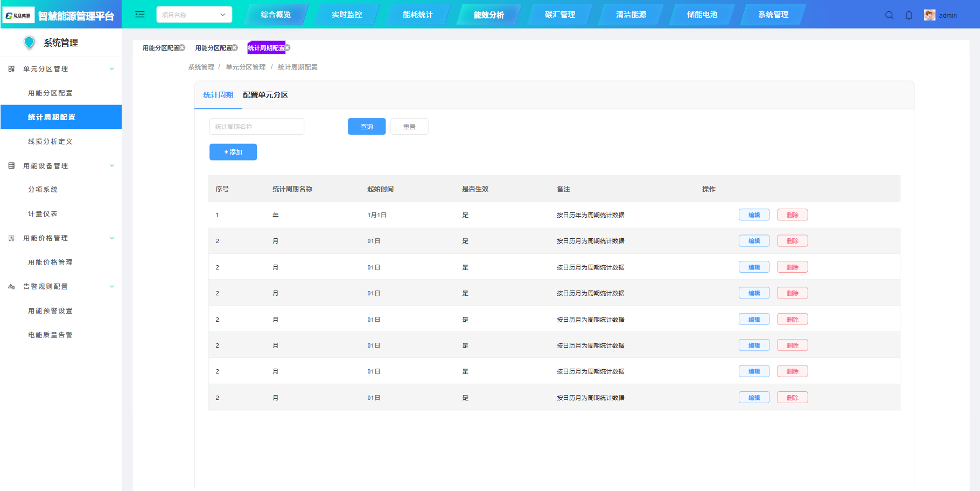This screenshot has height=491, width=980.
Task: Collapse the 单元分区管理 menu chevron
Action: (x=112, y=69)
